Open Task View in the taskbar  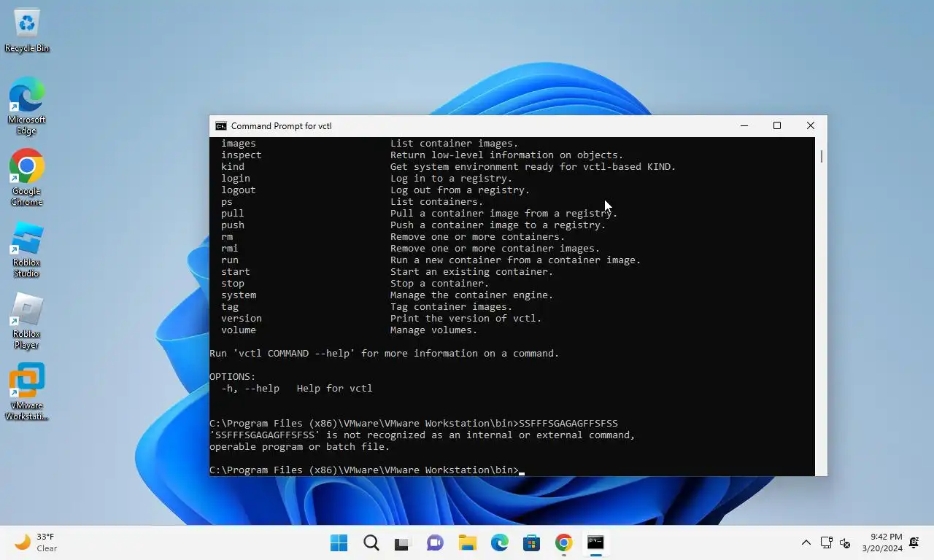pos(403,542)
